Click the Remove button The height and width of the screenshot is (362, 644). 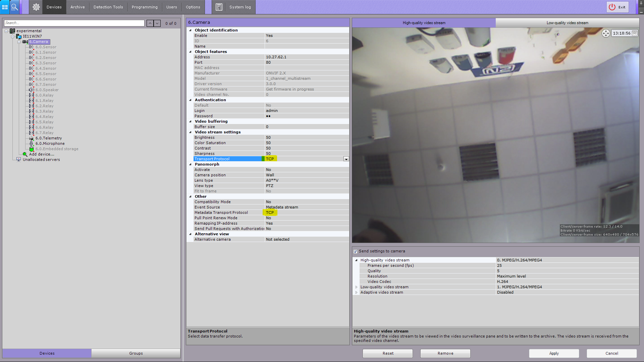tap(445, 353)
